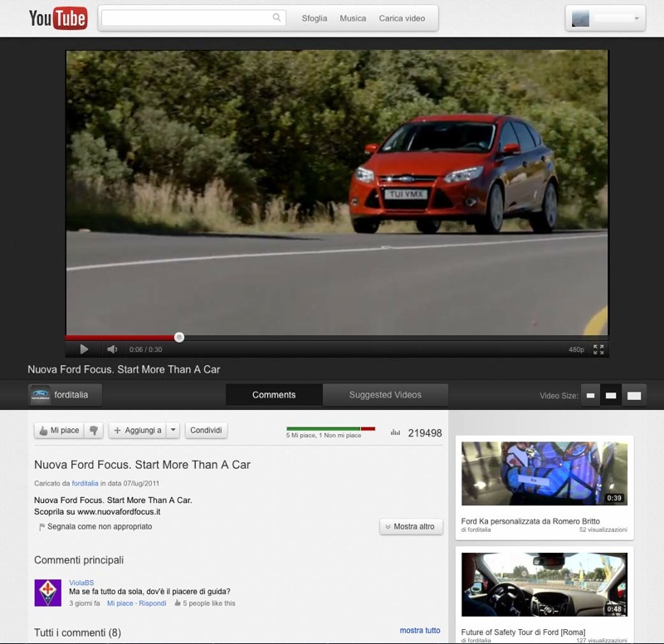
Task: Click the video progress handle
Action: [x=179, y=337]
